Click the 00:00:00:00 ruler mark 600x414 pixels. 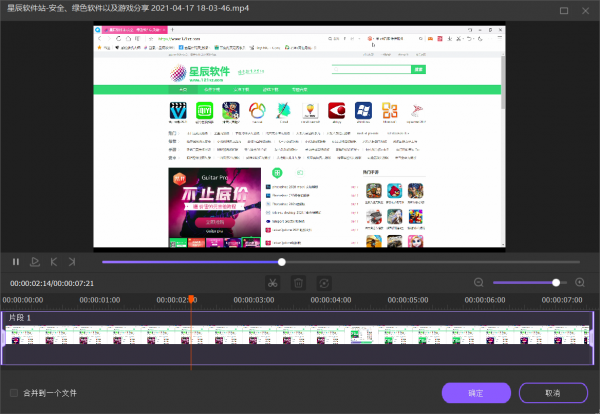click(23, 300)
